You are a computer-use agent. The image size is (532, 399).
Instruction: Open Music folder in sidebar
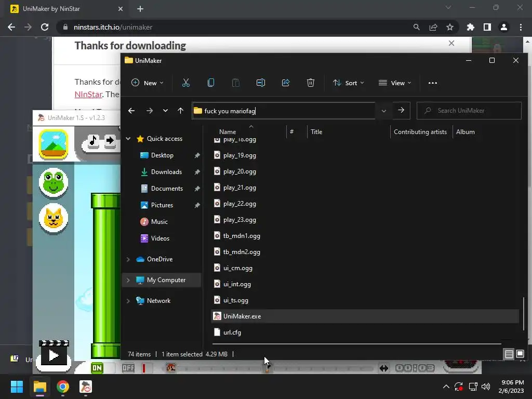click(x=159, y=221)
